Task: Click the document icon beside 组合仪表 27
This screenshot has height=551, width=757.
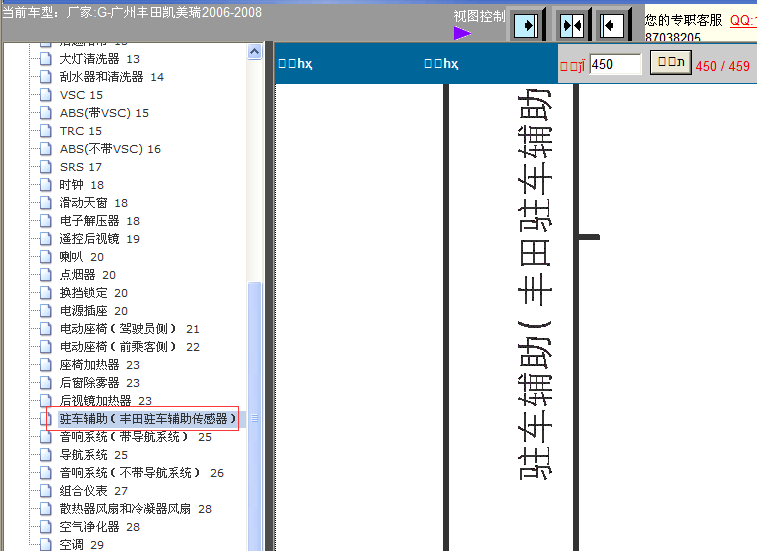Action: [x=46, y=490]
